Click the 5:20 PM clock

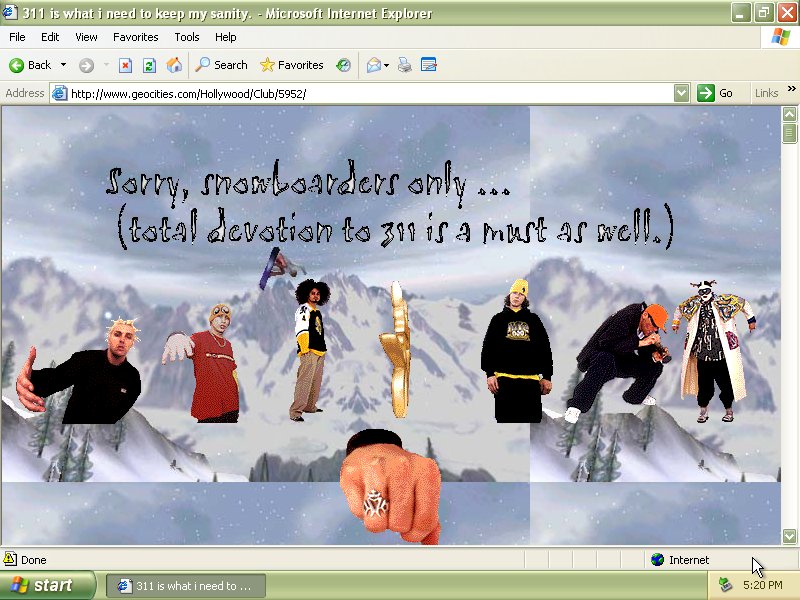click(763, 585)
